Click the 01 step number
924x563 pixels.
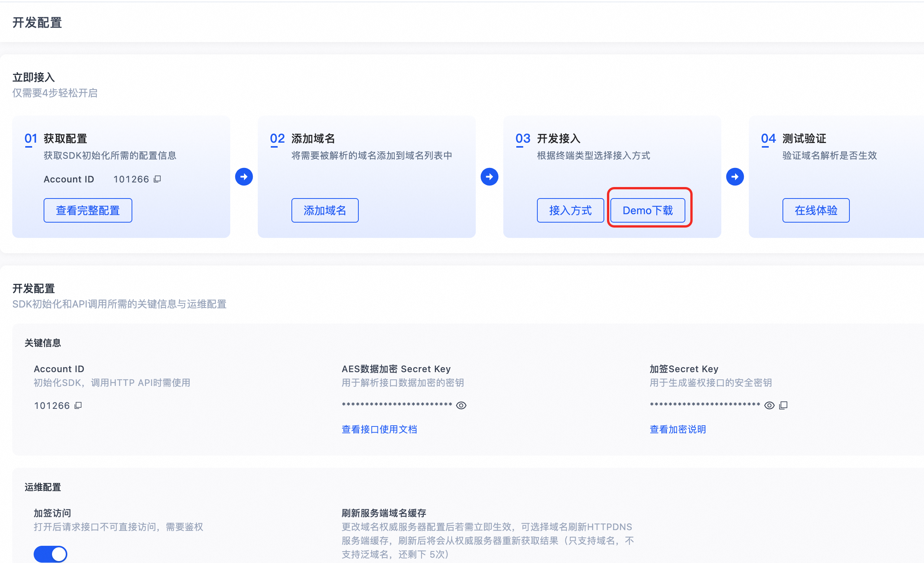pyautogui.click(x=31, y=138)
